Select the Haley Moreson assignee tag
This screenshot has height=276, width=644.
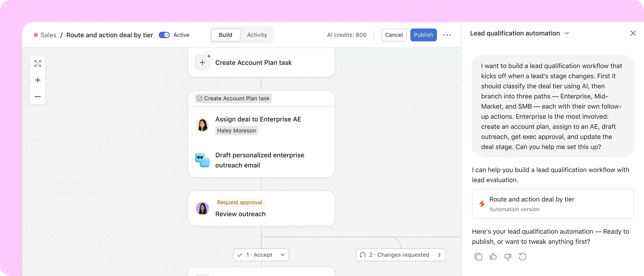click(236, 131)
